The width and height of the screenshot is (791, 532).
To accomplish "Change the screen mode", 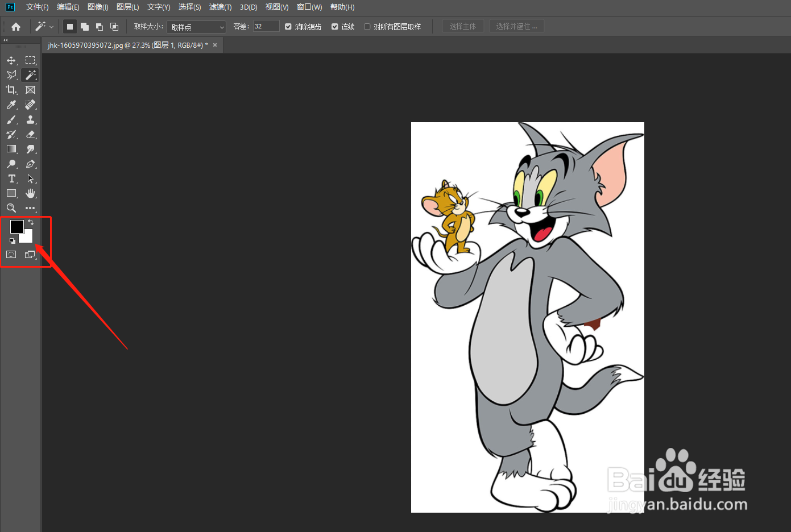I will (31, 255).
